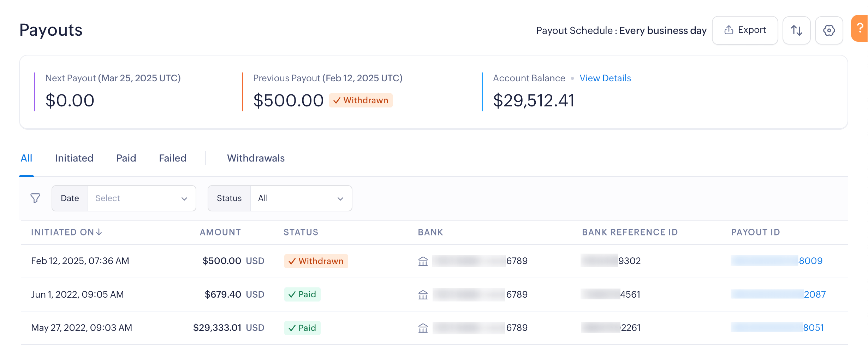Viewport: 868px width, 345px height.
Task: Open the Failed tab
Action: click(x=173, y=158)
